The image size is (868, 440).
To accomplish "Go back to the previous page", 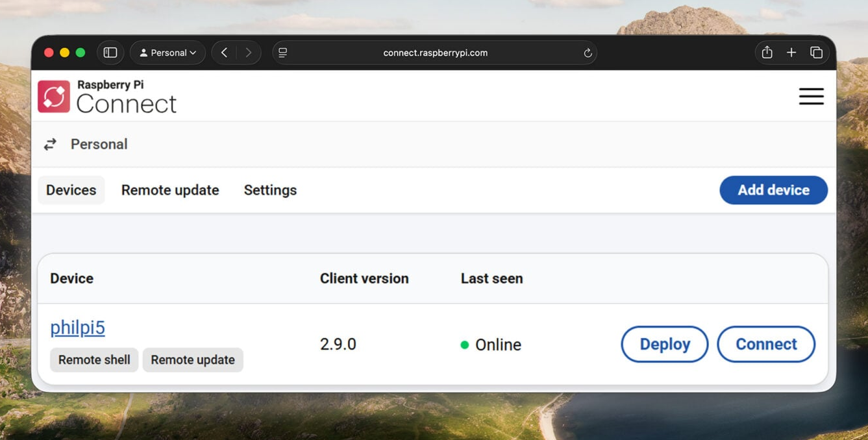I will point(224,53).
